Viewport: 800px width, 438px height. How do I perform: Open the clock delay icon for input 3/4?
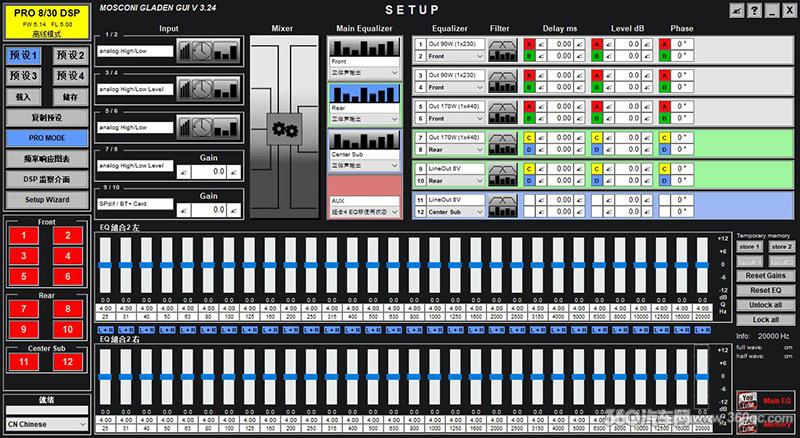point(202,89)
